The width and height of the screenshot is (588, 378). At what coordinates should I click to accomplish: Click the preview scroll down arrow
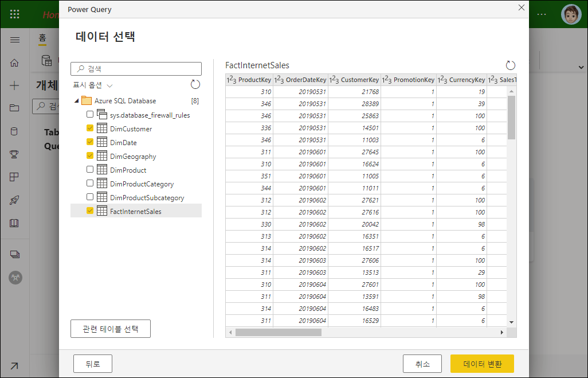coord(511,322)
